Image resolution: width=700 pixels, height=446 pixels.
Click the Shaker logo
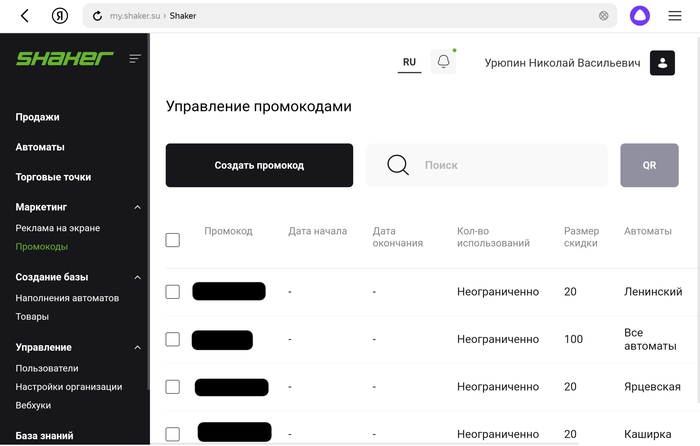65,58
